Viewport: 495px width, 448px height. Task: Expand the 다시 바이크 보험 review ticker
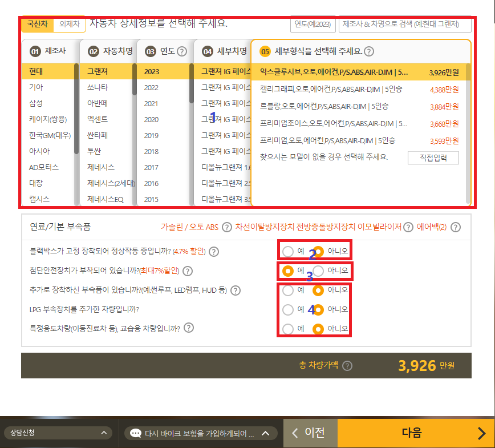[x=201, y=433]
